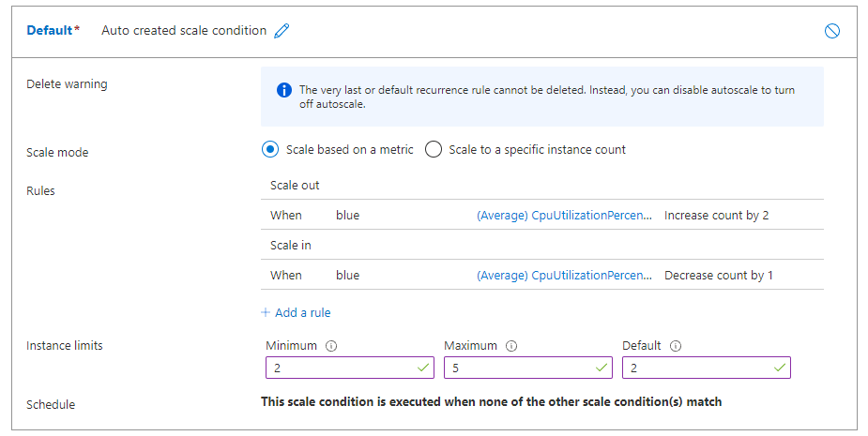Click the info icon next to Minimum

coord(331,346)
